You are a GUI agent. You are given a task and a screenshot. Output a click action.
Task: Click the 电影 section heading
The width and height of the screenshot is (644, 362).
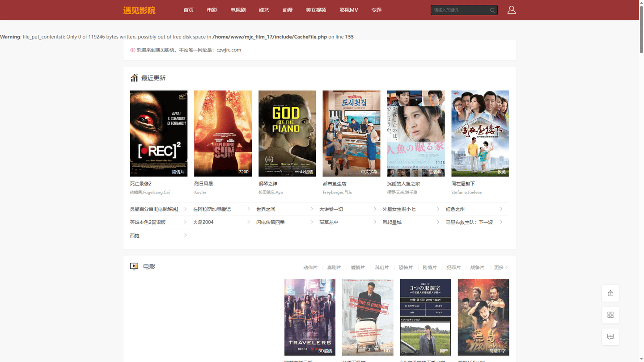click(x=149, y=266)
